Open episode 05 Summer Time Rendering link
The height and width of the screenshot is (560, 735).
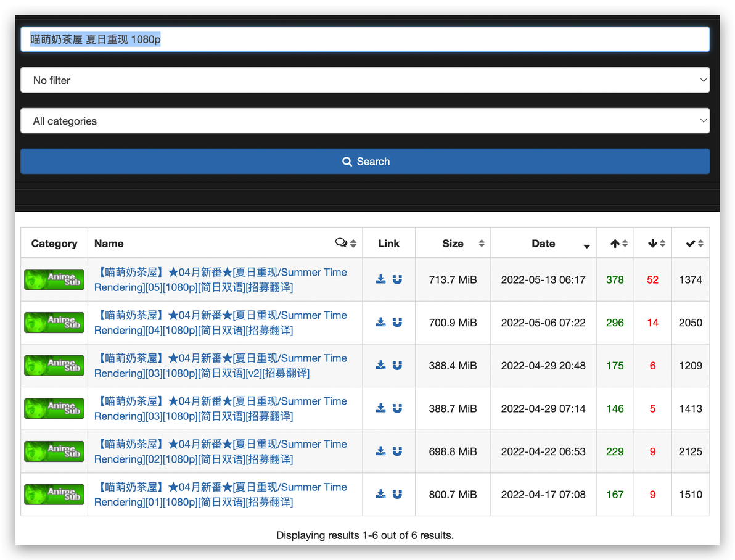pos(220,279)
